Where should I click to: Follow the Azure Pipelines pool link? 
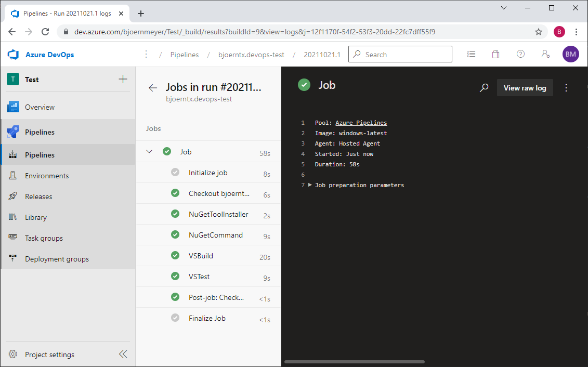(361, 123)
